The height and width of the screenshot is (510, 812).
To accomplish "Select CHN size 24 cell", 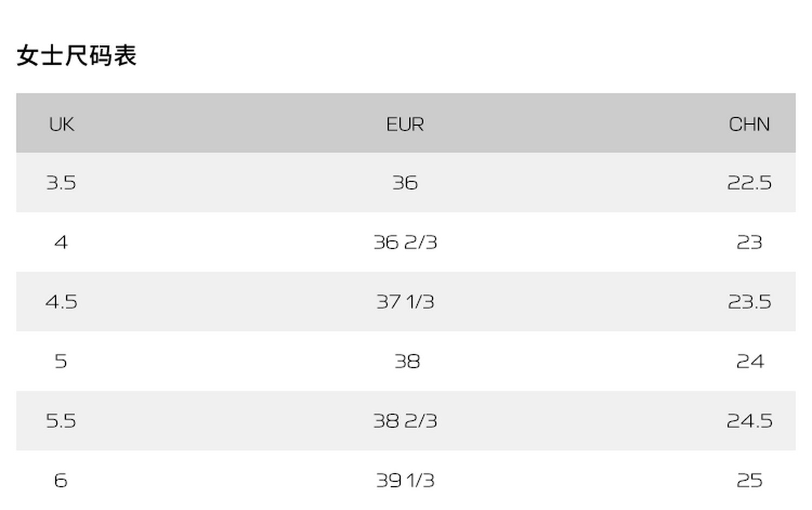I will point(750,362).
